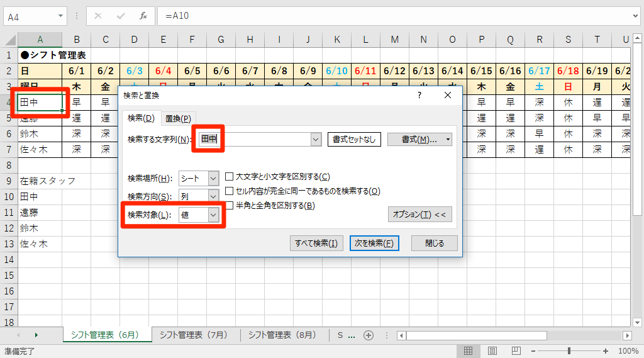Click column header P
The width and height of the screenshot is (644, 358).
481,40
